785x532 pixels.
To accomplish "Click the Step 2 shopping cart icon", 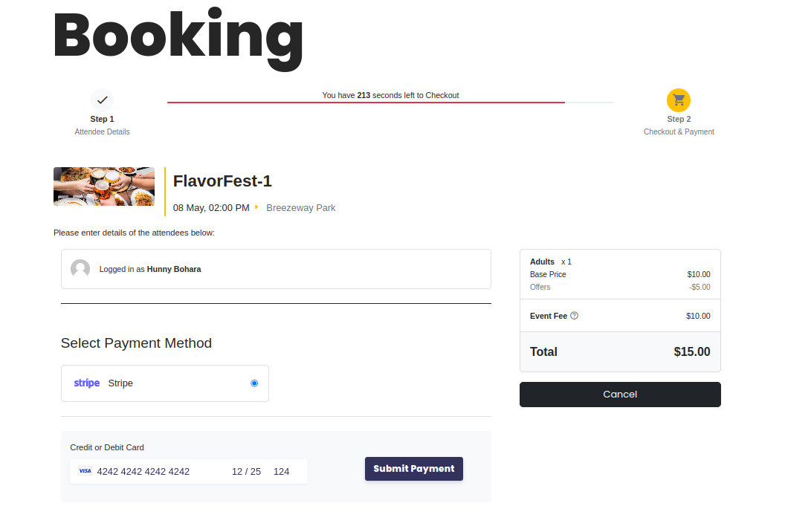I will tap(679, 100).
